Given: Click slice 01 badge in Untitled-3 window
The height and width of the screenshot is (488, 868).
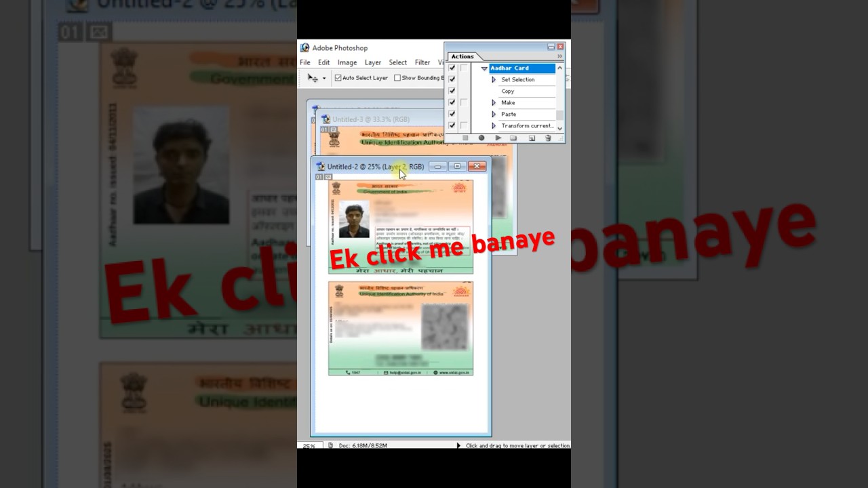Looking at the screenshot, I should pyautogui.click(x=324, y=129).
